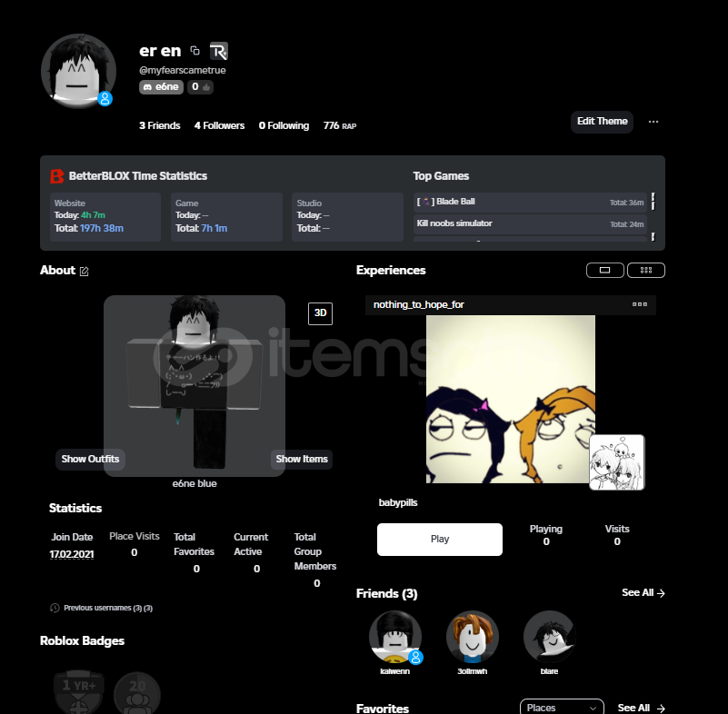The height and width of the screenshot is (714, 728).
Task: Edit the About section with pencil icon
Action: pyautogui.click(x=84, y=272)
